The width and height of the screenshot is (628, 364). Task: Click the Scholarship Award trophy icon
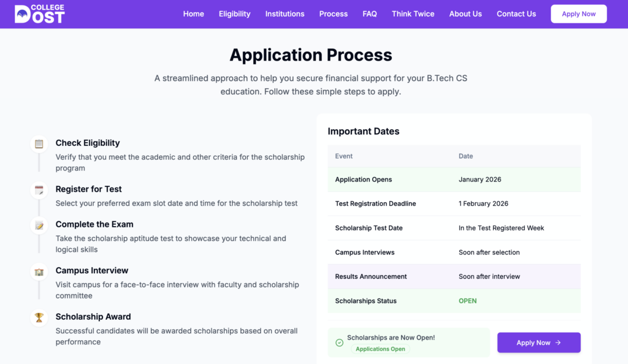(39, 317)
